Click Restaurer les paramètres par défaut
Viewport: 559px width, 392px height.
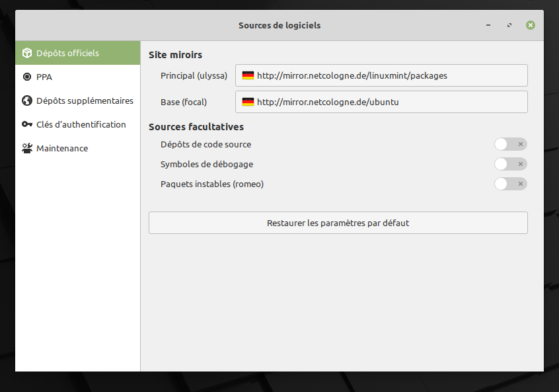338,223
